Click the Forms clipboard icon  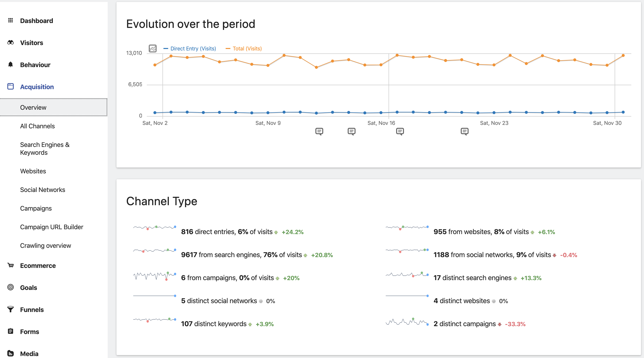tap(11, 331)
